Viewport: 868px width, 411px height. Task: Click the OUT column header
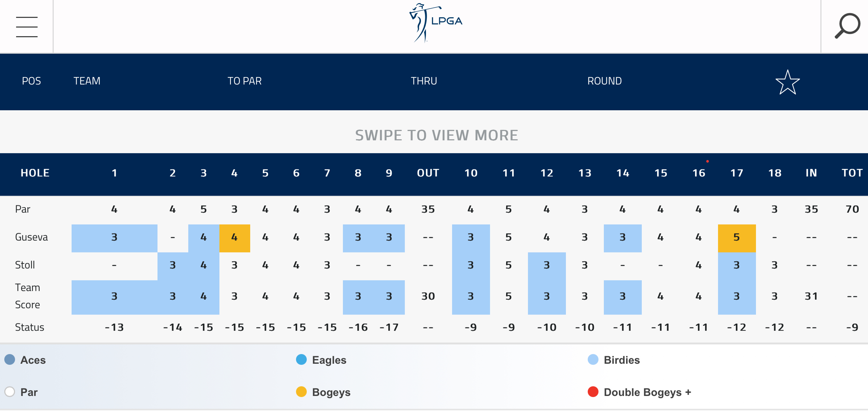428,173
